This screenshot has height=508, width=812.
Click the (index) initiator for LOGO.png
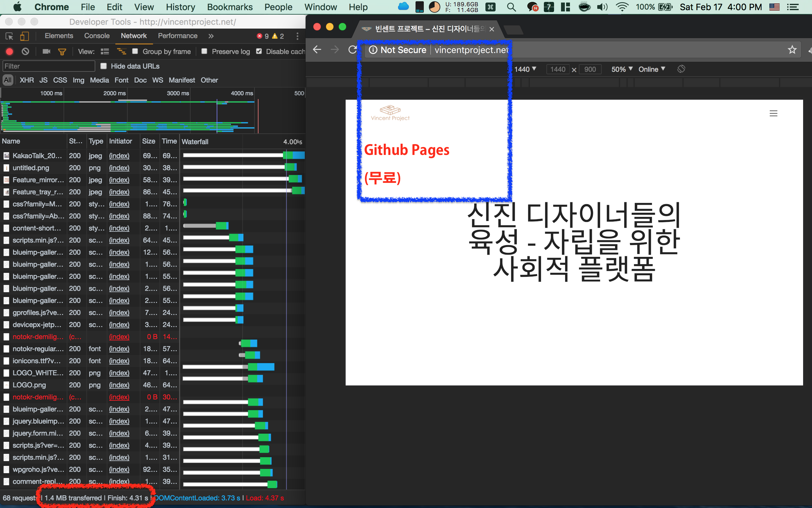119,385
